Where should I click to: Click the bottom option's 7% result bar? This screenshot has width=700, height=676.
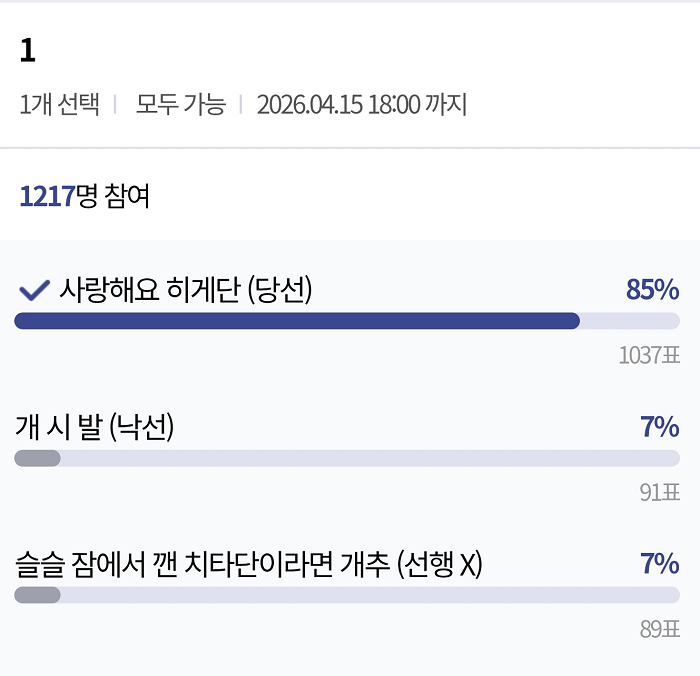tap(347, 595)
